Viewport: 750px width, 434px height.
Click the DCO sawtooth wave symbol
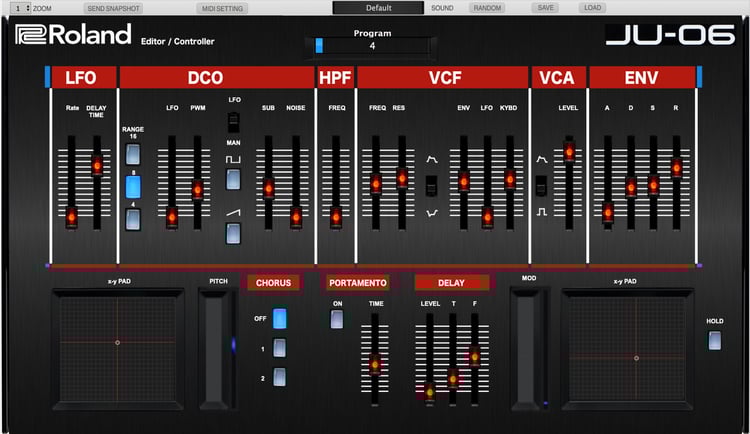[233, 212]
